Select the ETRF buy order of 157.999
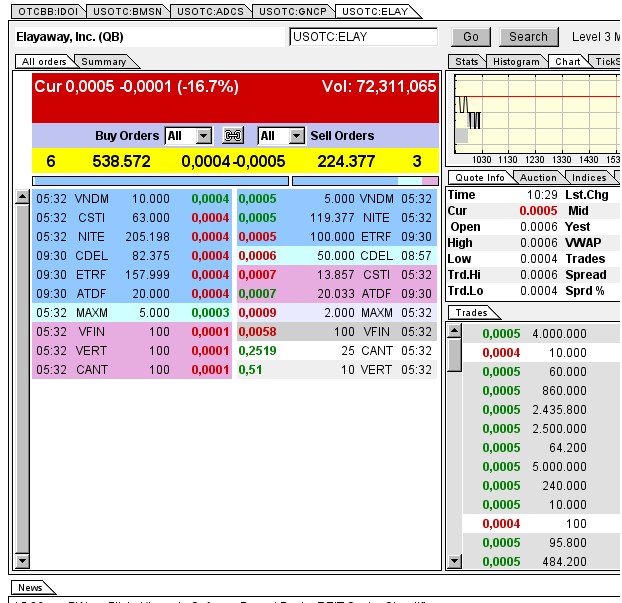The width and height of the screenshot is (622, 603). click(132, 275)
